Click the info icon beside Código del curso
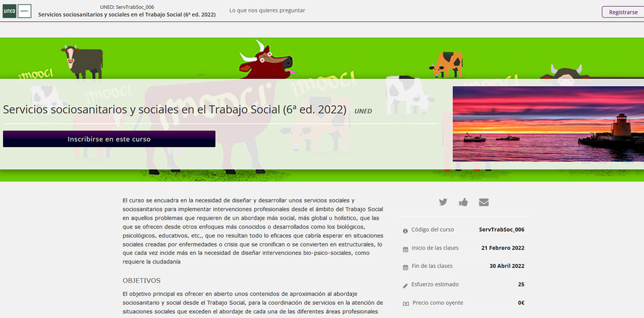The width and height of the screenshot is (644, 318). [404, 230]
